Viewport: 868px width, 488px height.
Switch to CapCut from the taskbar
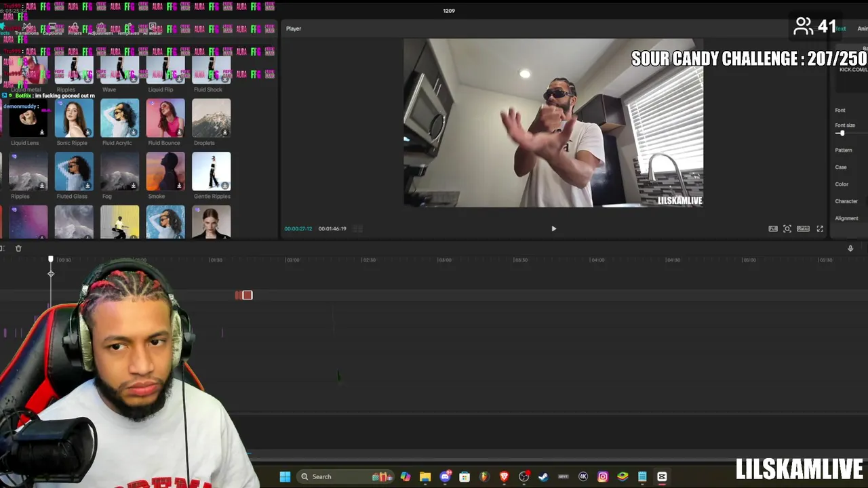pyautogui.click(x=662, y=477)
